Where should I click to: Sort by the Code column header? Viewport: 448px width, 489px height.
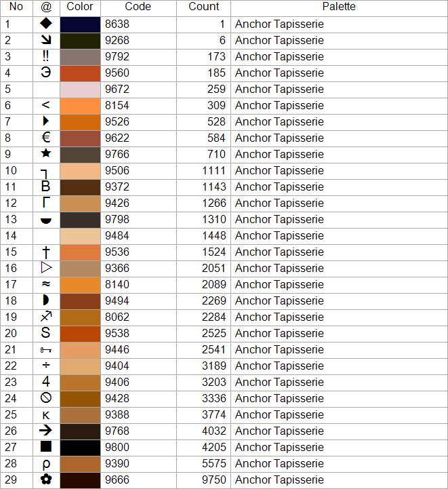point(138,7)
